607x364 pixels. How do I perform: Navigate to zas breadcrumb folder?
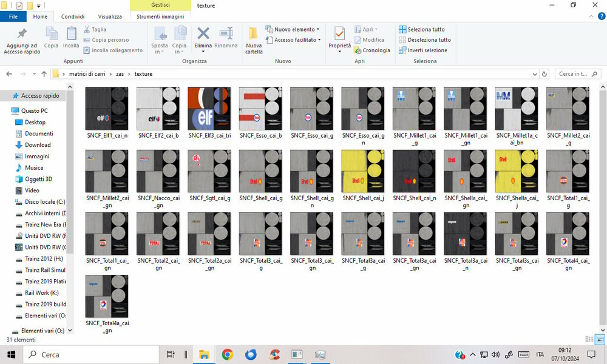(x=120, y=74)
